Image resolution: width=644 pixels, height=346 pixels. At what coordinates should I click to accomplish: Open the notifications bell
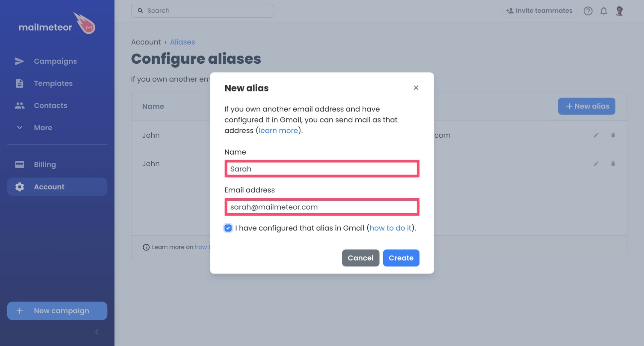pyautogui.click(x=604, y=11)
